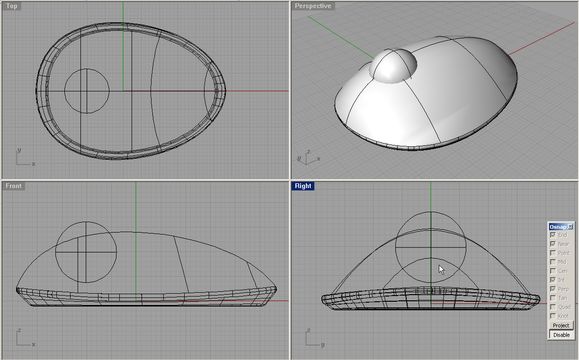Close the Osnap floating panel

570,226
